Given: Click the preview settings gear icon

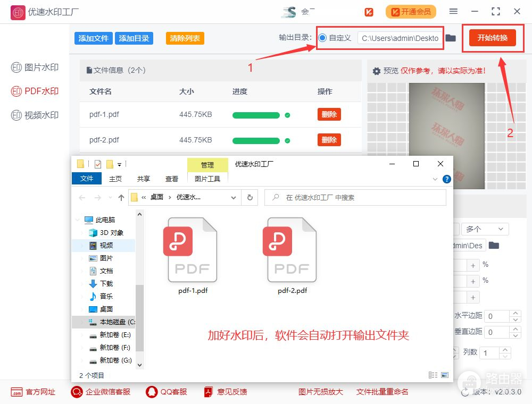Looking at the screenshot, I should [x=376, y=71].
